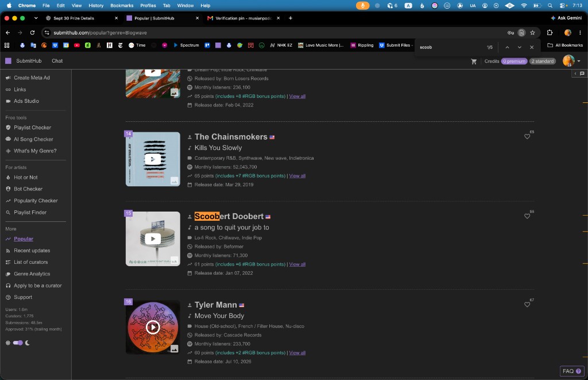Viewport: 588px width, 380px height.
Task: Play Tyler Mann's Move Your Body
Action: coord(153,327)
